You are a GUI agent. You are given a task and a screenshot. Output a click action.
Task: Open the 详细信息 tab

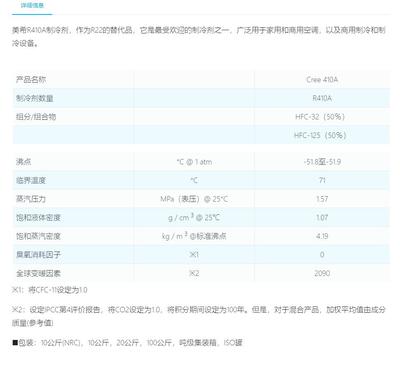coord(32,6)
